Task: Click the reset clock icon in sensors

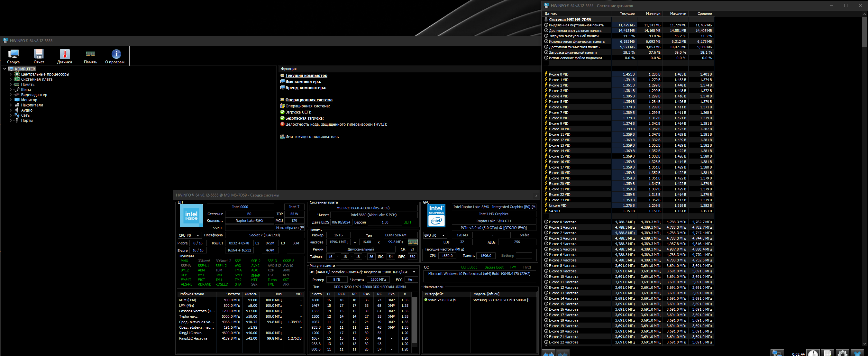Action: point(813,353)
